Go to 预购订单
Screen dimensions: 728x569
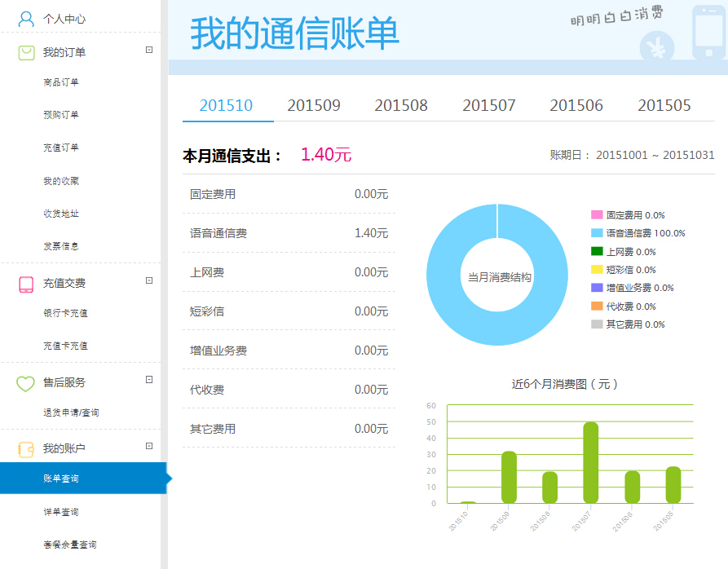coord(61,115)
